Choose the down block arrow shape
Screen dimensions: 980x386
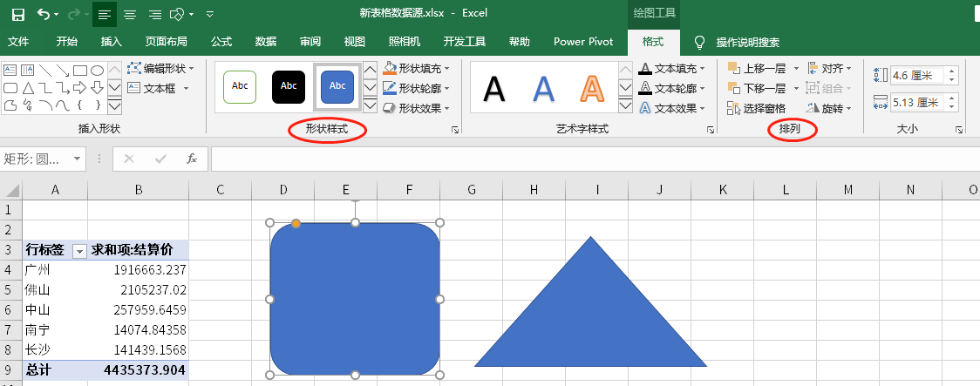pos(97,87)
